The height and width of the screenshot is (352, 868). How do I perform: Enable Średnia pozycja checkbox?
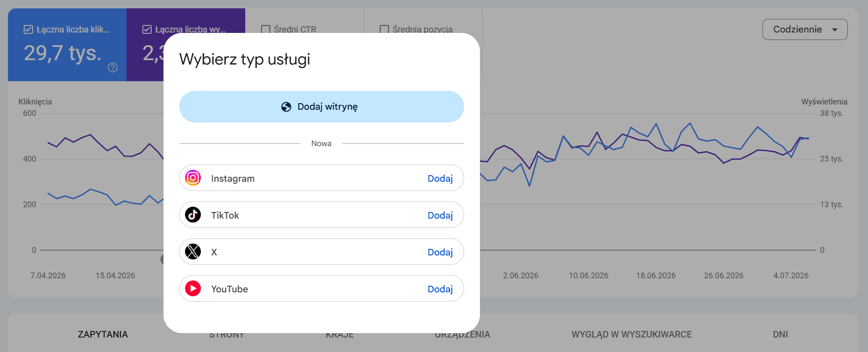[384, 29]
